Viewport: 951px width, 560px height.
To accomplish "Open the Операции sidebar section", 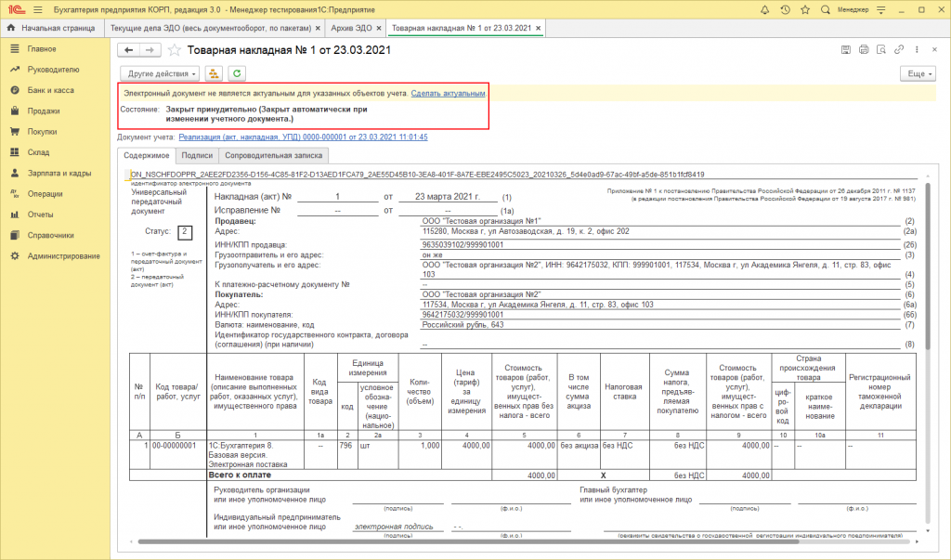I will (45, 193).
